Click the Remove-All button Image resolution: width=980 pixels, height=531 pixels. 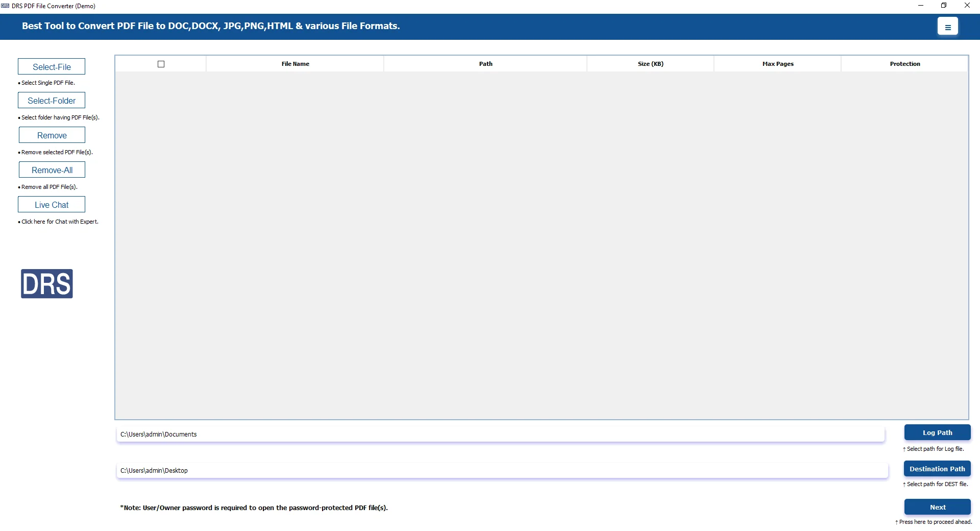52,170
